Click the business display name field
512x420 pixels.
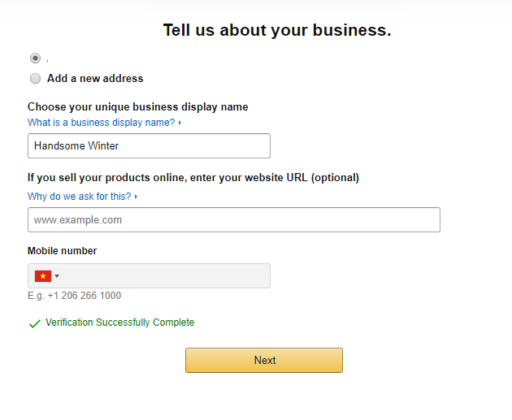(149, 146)
